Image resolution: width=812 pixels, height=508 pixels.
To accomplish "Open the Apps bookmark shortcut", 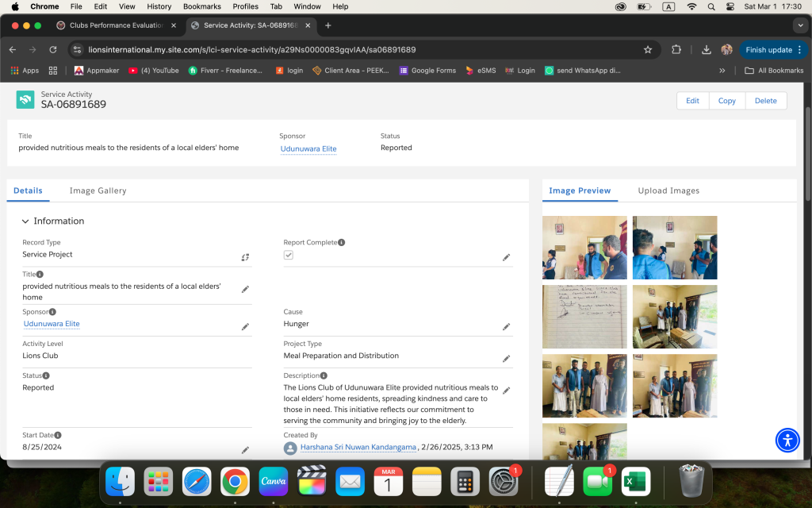I will click(25, 71).
